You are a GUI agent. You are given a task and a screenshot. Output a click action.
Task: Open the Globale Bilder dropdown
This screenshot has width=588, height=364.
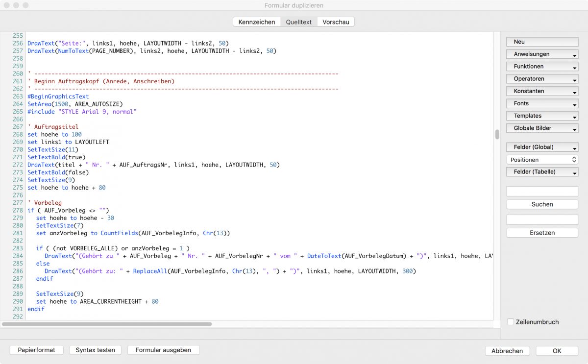[x=542, y=128]
